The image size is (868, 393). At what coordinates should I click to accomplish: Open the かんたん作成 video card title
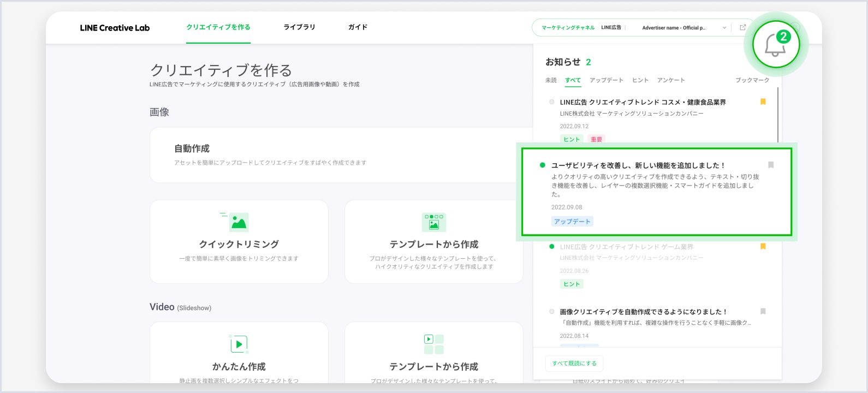pos(239,367)
